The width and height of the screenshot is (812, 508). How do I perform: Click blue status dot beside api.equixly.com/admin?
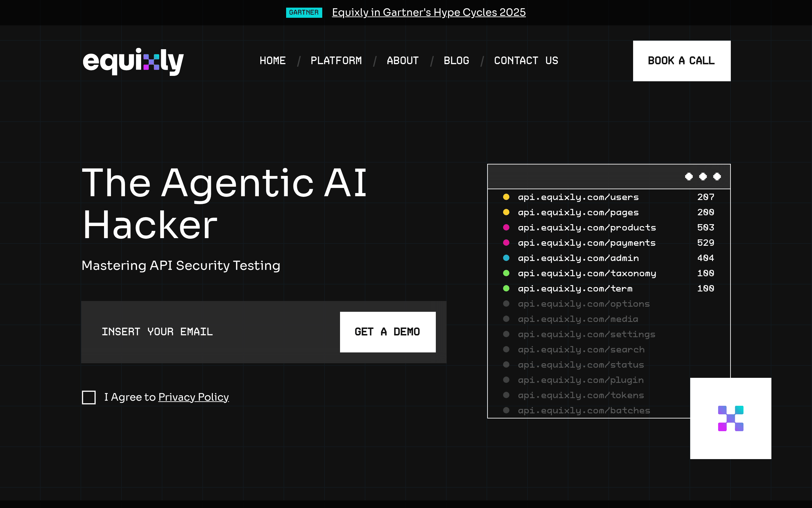506,258
